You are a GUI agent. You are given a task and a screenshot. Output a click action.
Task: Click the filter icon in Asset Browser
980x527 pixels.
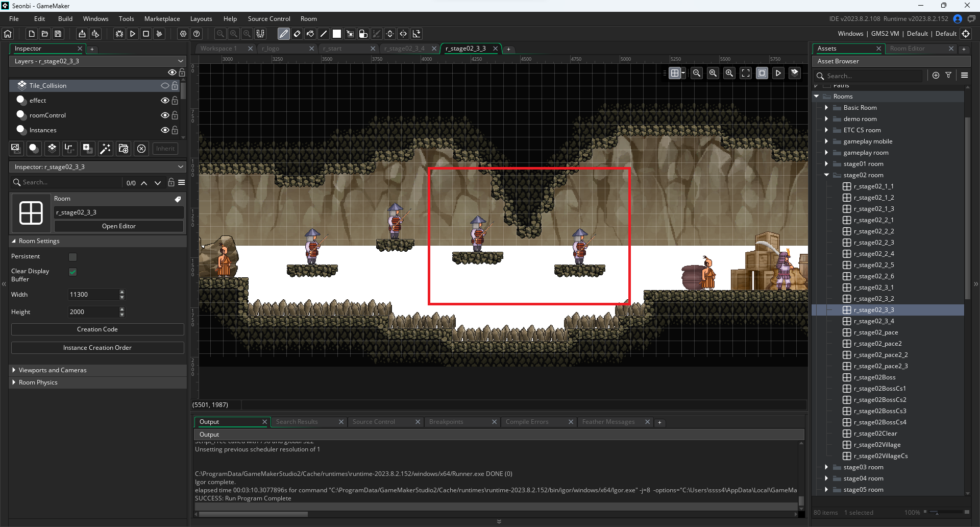[x=948, y=75]
